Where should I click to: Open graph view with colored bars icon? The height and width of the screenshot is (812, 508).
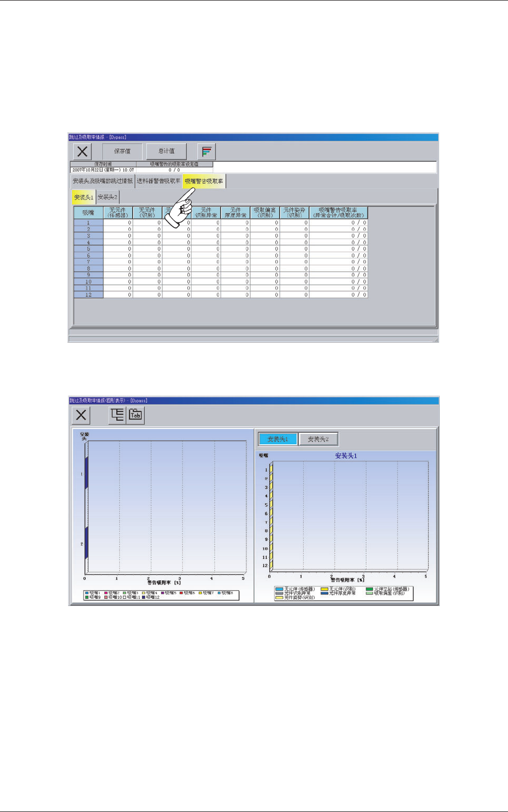click(206, 151)
